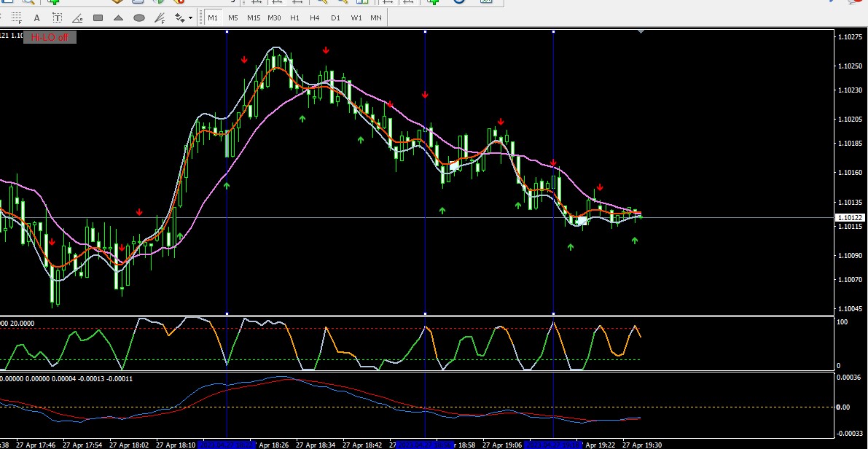Select the Fibonacci retracement tool
This screenshot has height=449, width=868.
point(16,17)
